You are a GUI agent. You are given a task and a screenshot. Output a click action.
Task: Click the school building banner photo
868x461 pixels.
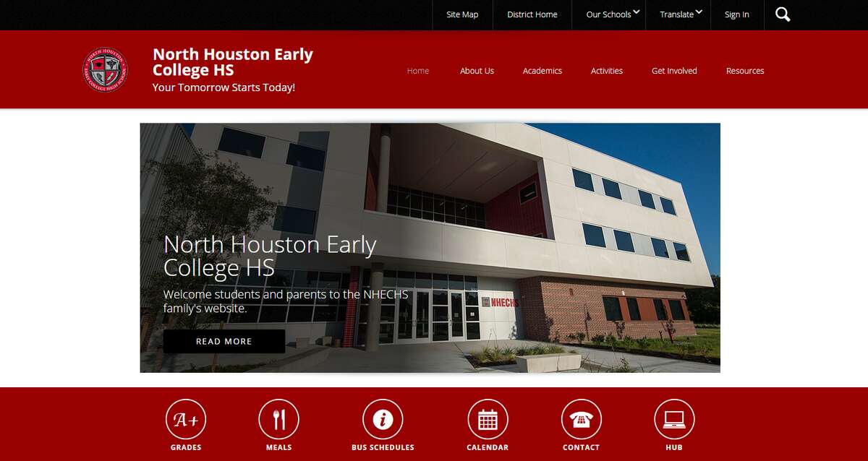coord(430,248)
